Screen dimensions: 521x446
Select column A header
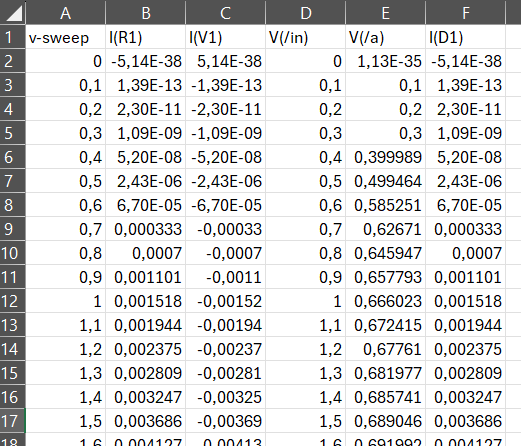(66, 12)
